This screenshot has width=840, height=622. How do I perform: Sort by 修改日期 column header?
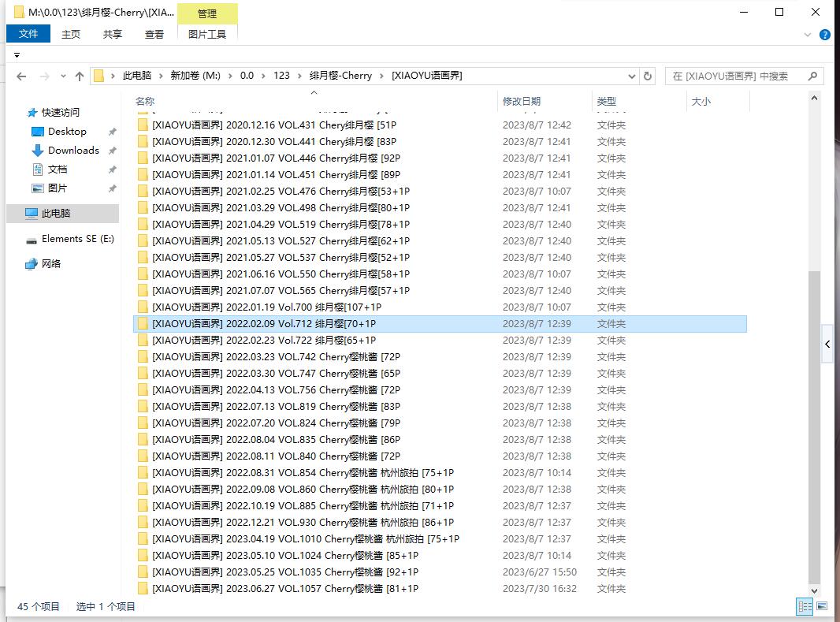pos(521,101)
